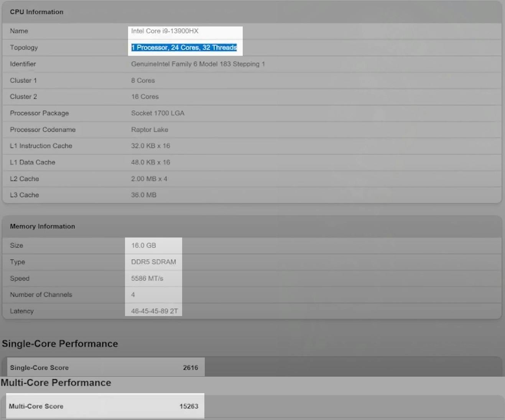505x420 pixels.
Task: Click the L2 Cache label
Action: point(25,179)
